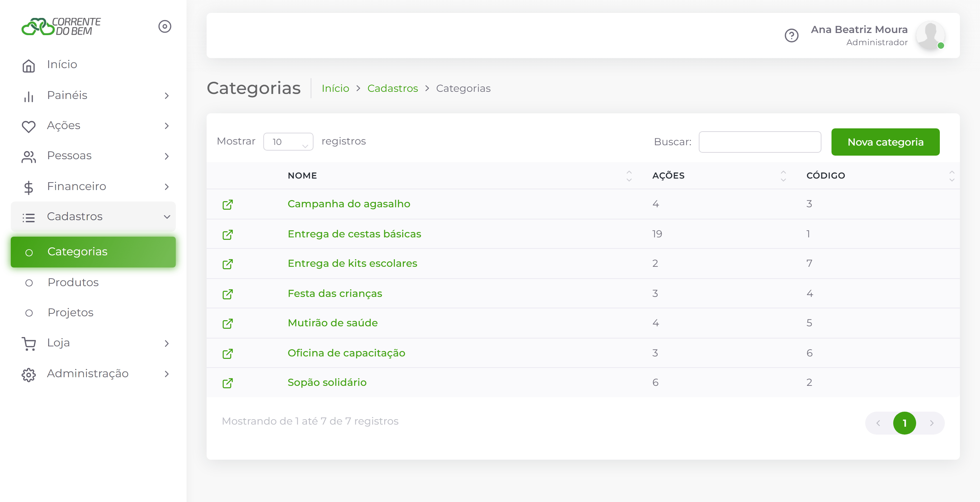This screenshot has height=502, width=980.
Task: Click the Financeiro menu label
Action: (x=76, y=186)
